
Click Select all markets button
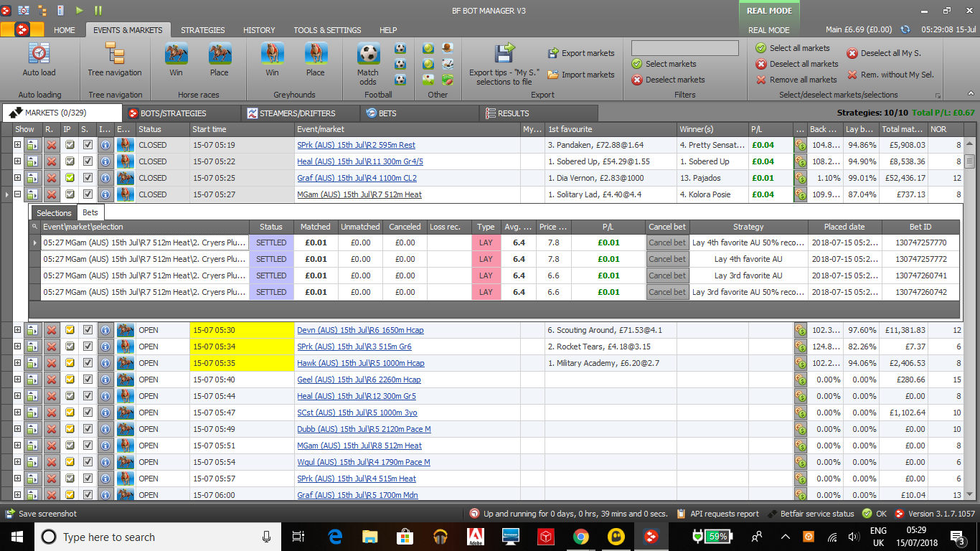click(793, 48)
